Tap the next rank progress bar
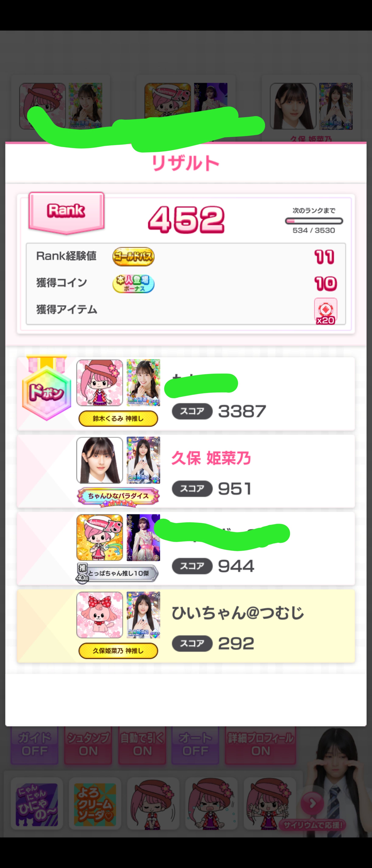This screenshot has width=372, height=868. click(x=314, y=221)
